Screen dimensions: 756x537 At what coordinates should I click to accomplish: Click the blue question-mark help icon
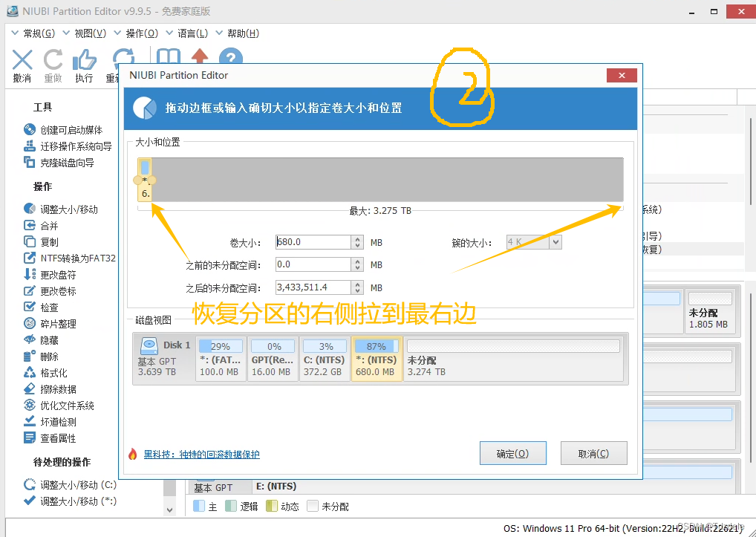(230, 56)
